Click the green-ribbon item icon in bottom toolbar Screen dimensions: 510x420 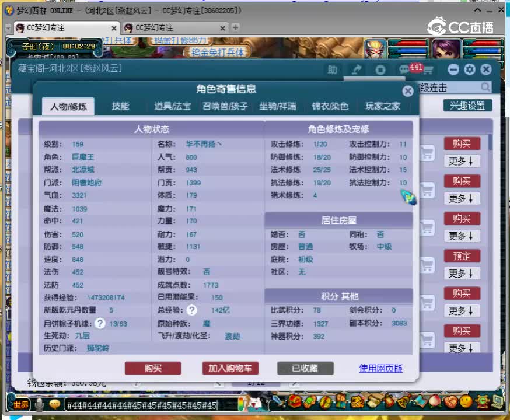(x=310, y=402)
